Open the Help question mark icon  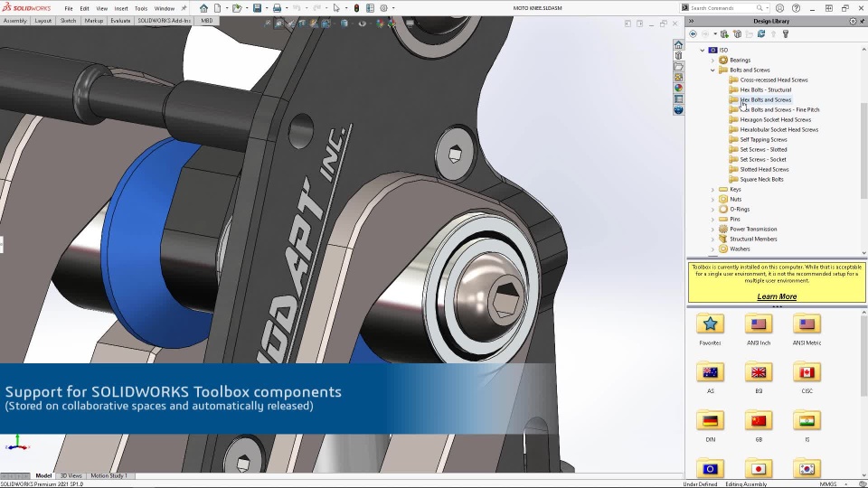coord(796,8)
